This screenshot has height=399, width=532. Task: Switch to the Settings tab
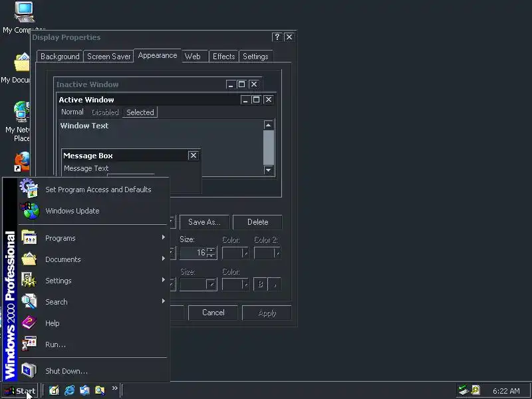255,57
